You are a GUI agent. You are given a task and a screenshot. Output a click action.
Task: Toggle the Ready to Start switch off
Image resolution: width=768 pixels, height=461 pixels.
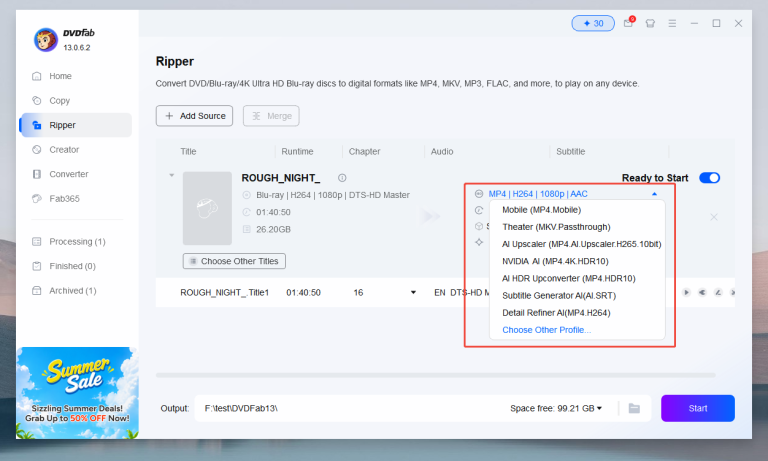tap(709, 178)
